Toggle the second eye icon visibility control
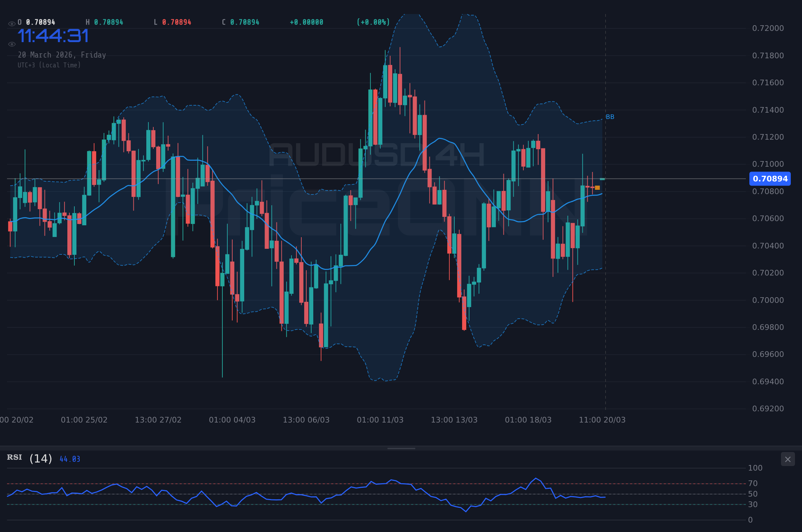Viewport: 802px width, 532px height. 12,44
